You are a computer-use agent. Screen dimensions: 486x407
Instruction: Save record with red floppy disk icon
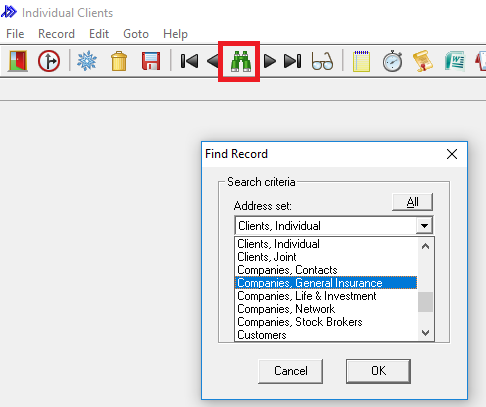coord(151,61)
